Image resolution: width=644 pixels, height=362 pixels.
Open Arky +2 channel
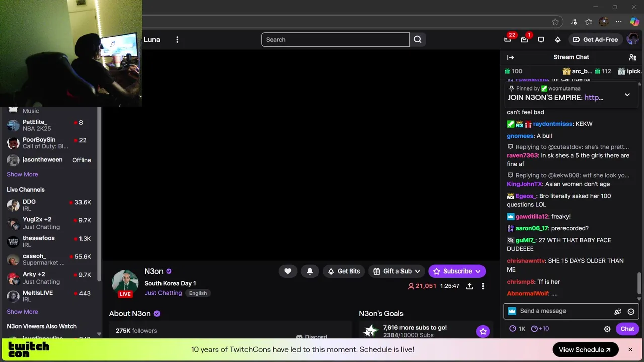49,278
